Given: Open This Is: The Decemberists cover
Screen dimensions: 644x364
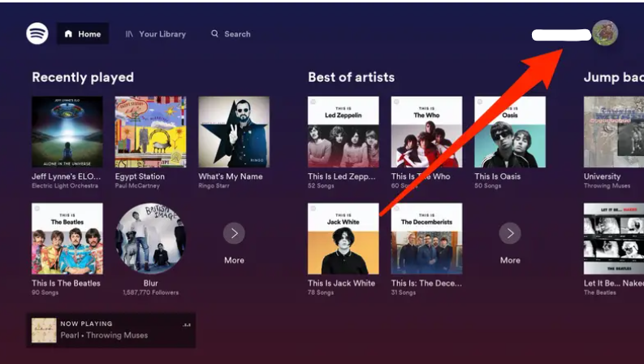Looking at the screenshot, I should pyautogui.click(x=426, y=239).
